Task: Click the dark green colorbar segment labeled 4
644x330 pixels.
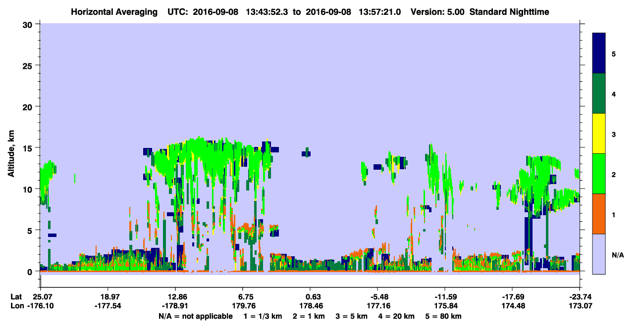Action: point(599,94)
